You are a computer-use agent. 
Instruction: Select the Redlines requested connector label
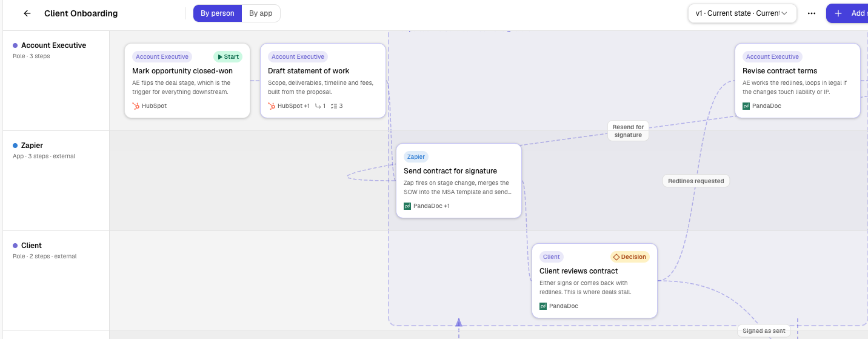[x=696, y=181]
